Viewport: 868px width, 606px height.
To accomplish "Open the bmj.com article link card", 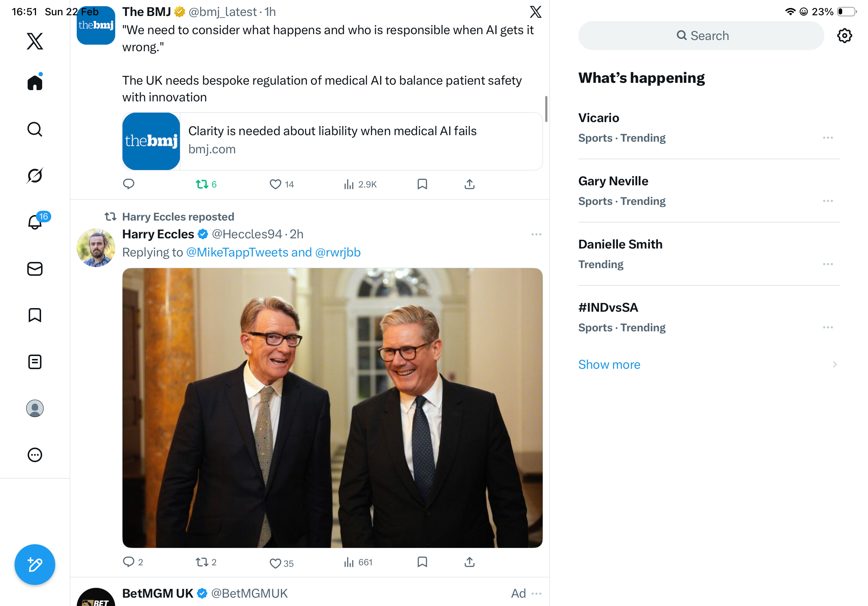I will point(332,141).
